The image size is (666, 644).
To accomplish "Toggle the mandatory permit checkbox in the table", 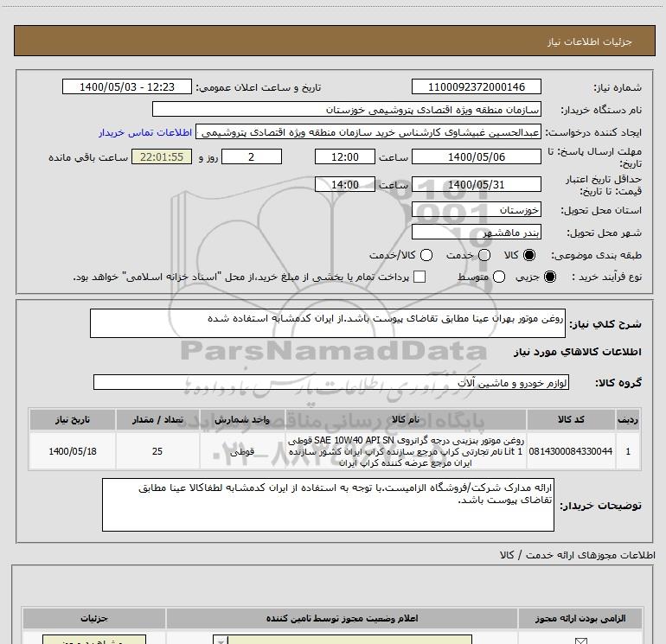I will (580, 641).
